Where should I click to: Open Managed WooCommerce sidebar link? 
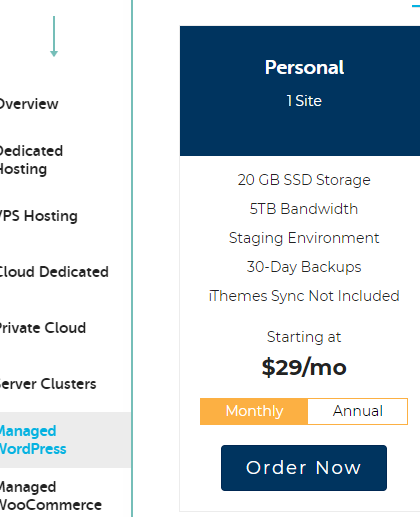click(51, 496)
